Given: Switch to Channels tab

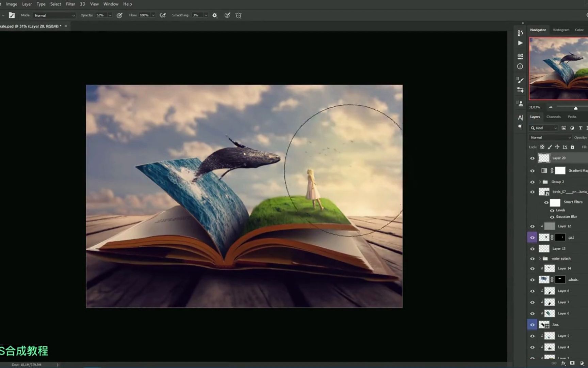Looking at the screenshot, I should pyautogui.click(x=553, y=117).
